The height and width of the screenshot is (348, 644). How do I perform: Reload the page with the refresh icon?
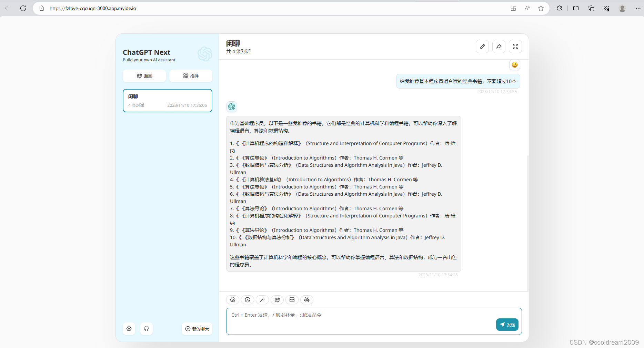pos(23,8)
